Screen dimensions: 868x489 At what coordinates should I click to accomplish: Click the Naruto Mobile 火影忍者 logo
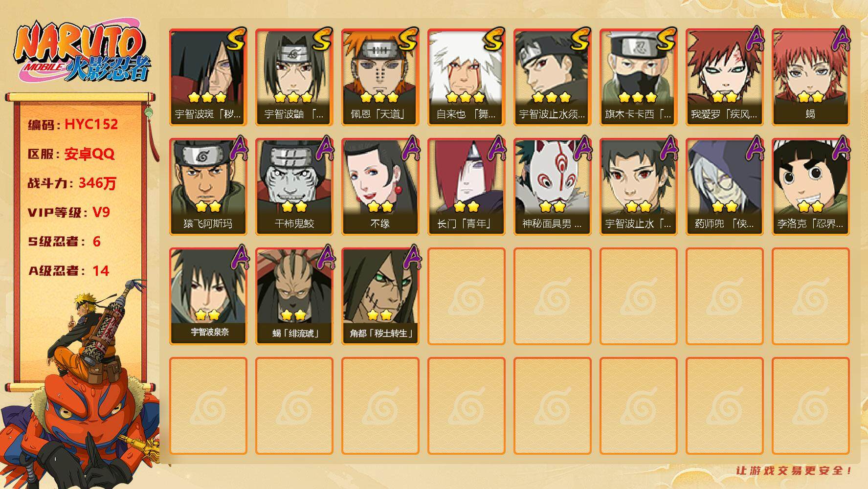(x=82, y=52)
